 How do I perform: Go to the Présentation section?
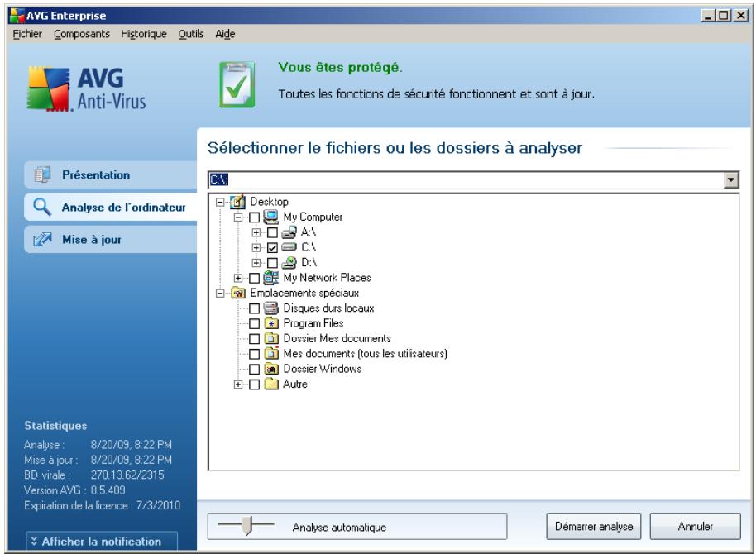(110, 174)
